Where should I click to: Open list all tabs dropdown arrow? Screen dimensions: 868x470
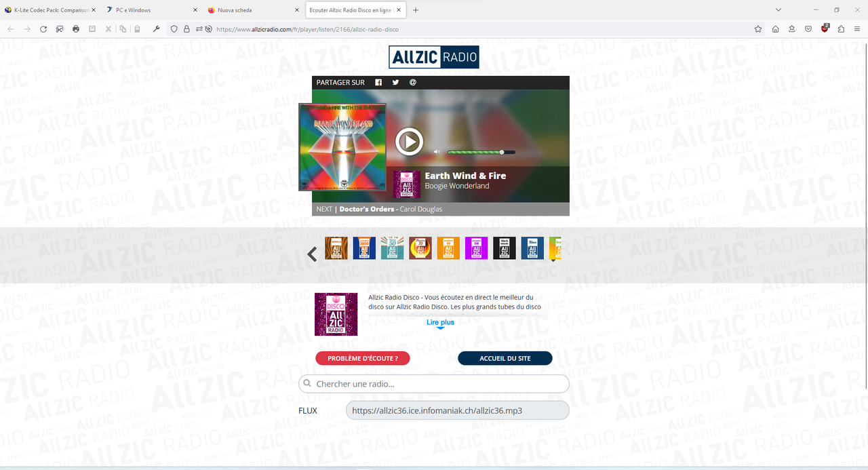[778, 10]
